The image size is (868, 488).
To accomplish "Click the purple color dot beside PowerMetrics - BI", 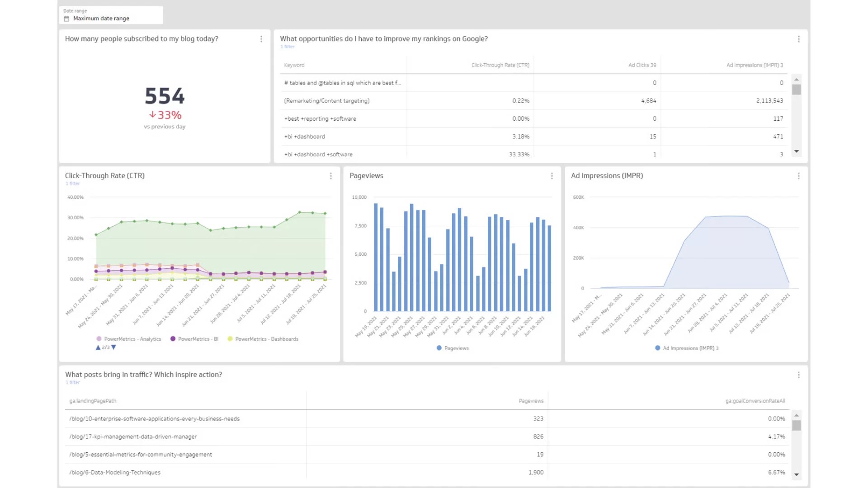I will 172,339.
